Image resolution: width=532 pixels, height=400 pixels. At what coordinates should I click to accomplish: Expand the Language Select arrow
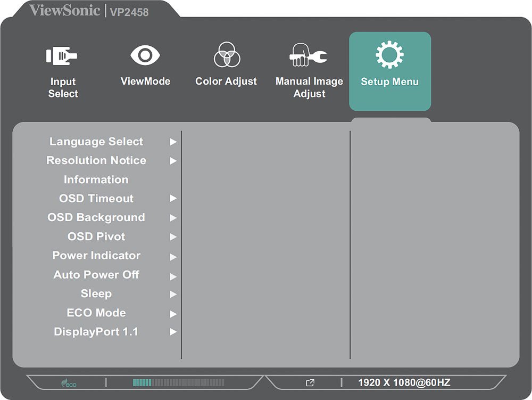173,142
